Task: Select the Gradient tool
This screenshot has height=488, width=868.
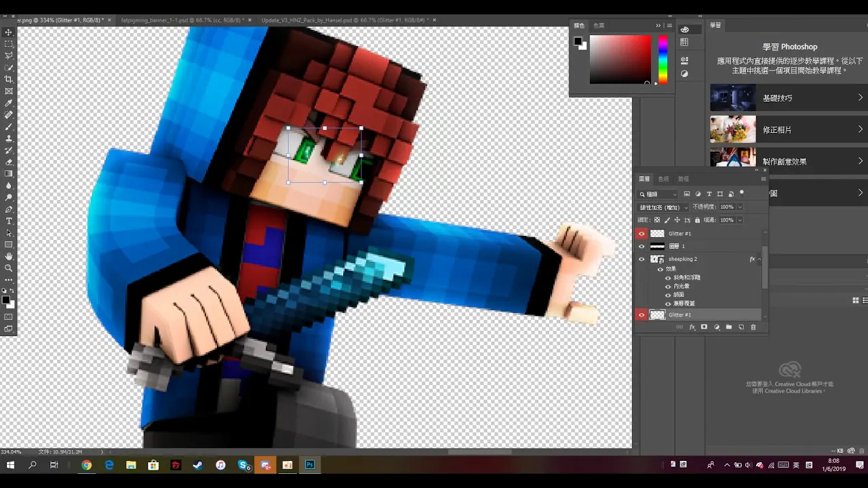Action: (9, 174)
